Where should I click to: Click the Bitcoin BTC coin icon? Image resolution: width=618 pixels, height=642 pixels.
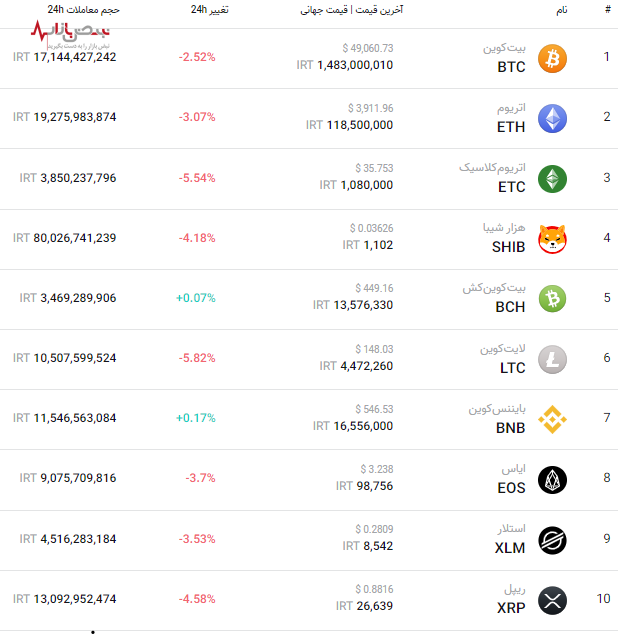tap(552, 59)
